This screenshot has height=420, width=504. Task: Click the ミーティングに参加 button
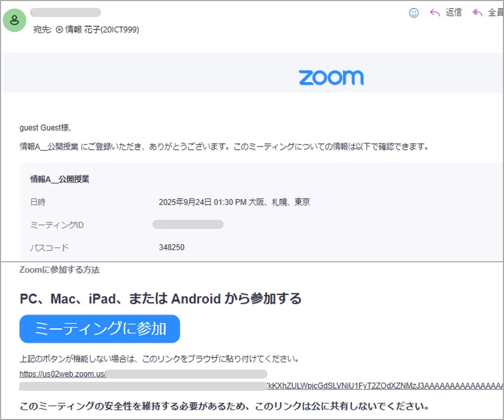[x=100, y=329]
